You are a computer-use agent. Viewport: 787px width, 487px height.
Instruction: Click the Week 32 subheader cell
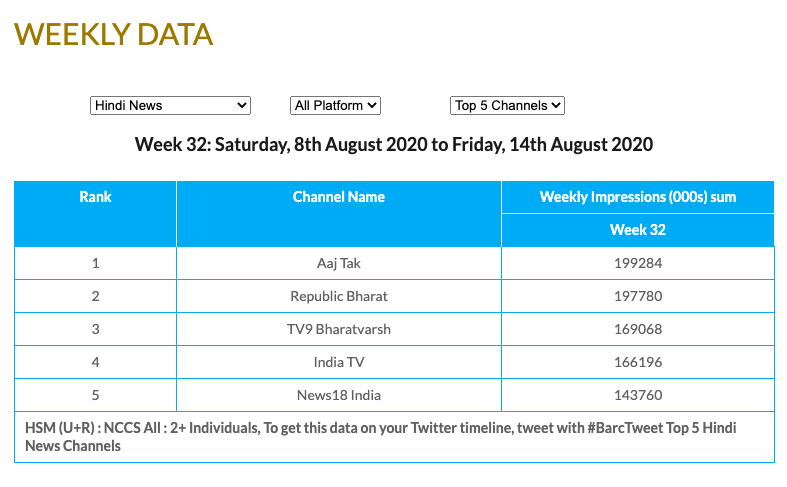[x=637, y=230]
